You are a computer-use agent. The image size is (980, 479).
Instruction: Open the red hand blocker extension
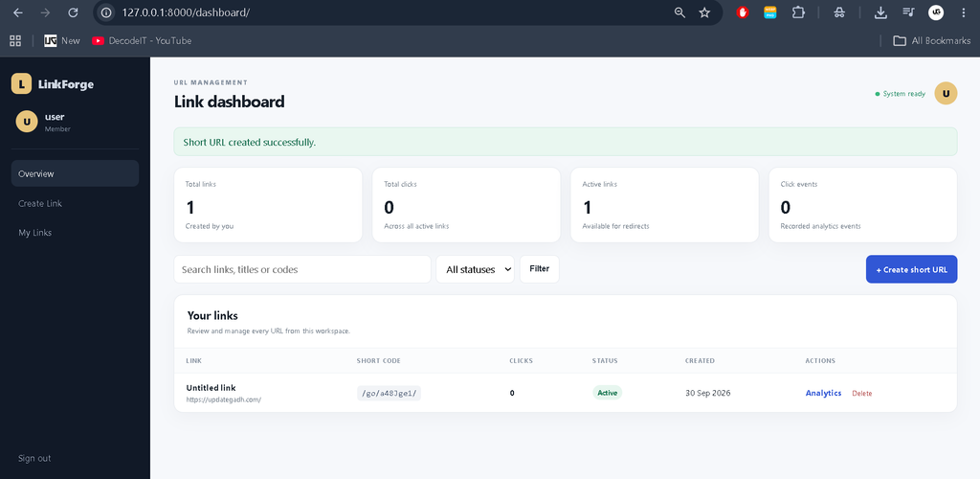(x=743, y=12)
